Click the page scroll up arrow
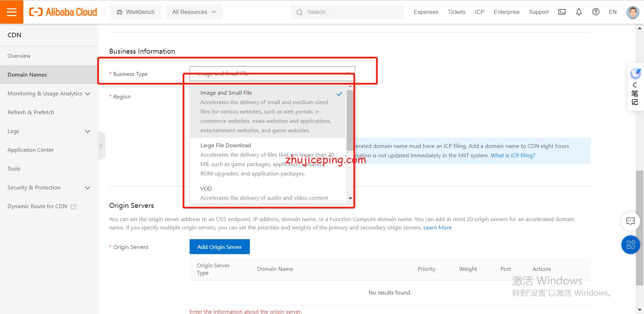644x314 pixels. [x=639, y=28]
